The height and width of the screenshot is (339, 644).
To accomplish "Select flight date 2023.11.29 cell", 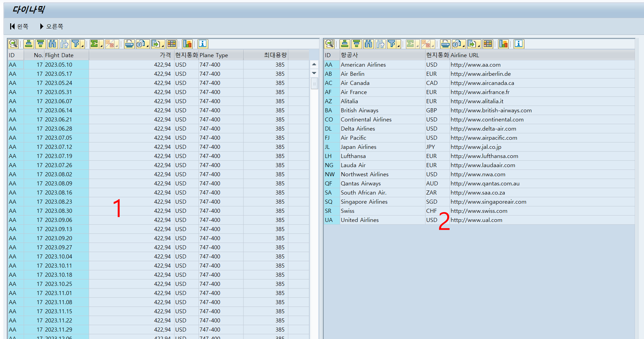I will tap(66, 330).
